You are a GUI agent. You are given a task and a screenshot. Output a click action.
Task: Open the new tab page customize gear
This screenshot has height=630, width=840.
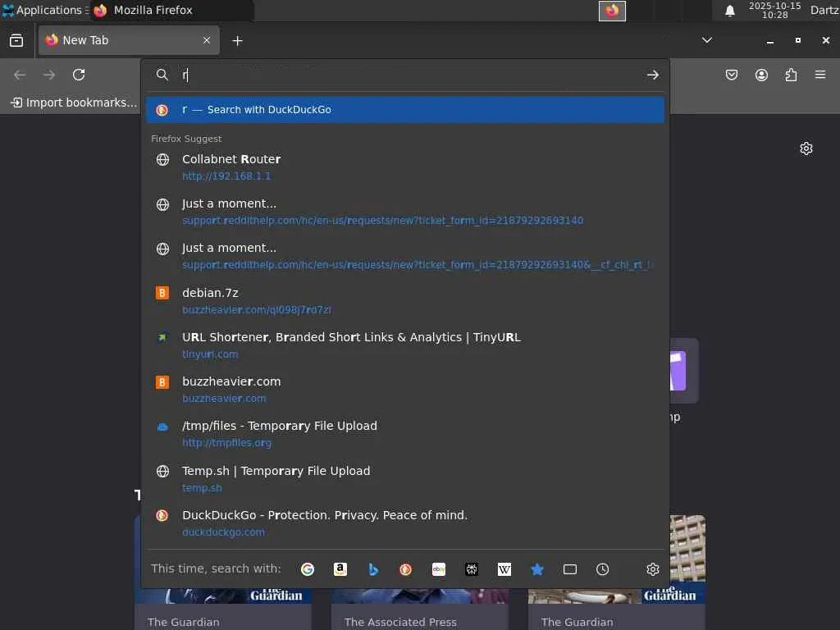point(806,148)
